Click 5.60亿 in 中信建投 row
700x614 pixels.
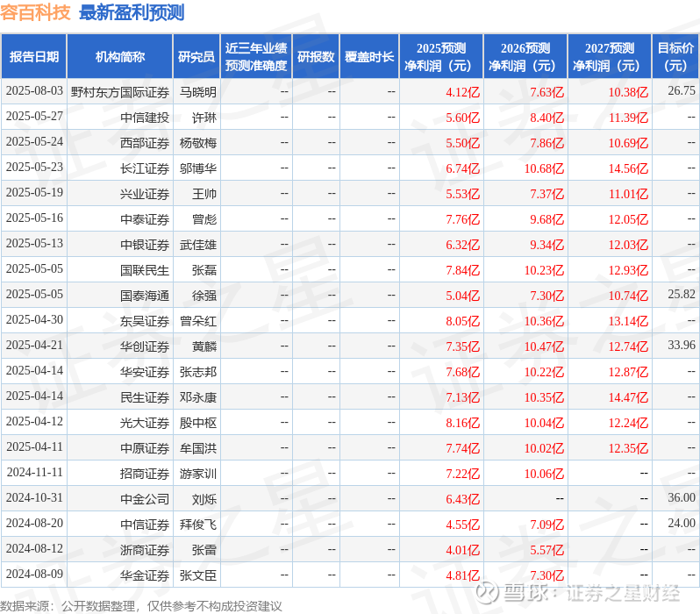point(463,118)
